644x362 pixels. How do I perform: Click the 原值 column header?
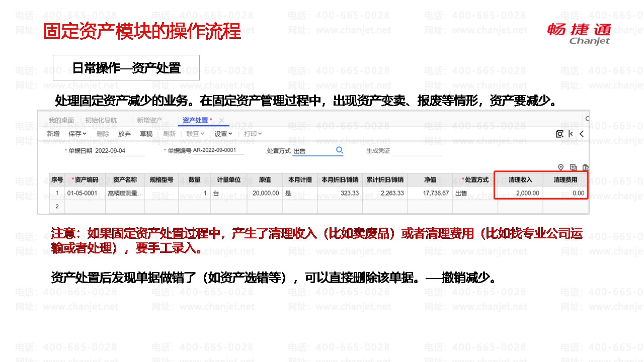click(265, 179)
